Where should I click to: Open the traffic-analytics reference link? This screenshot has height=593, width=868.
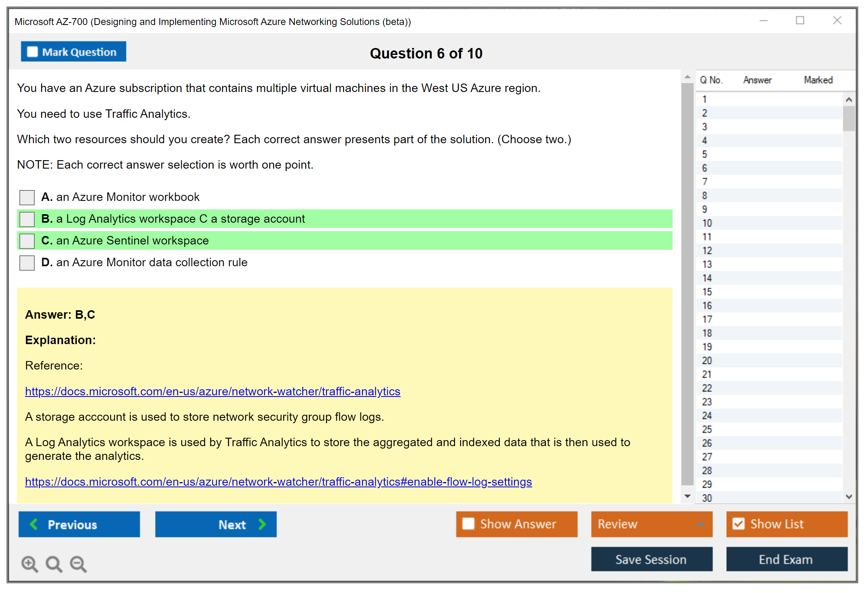[x=212, y=391]
